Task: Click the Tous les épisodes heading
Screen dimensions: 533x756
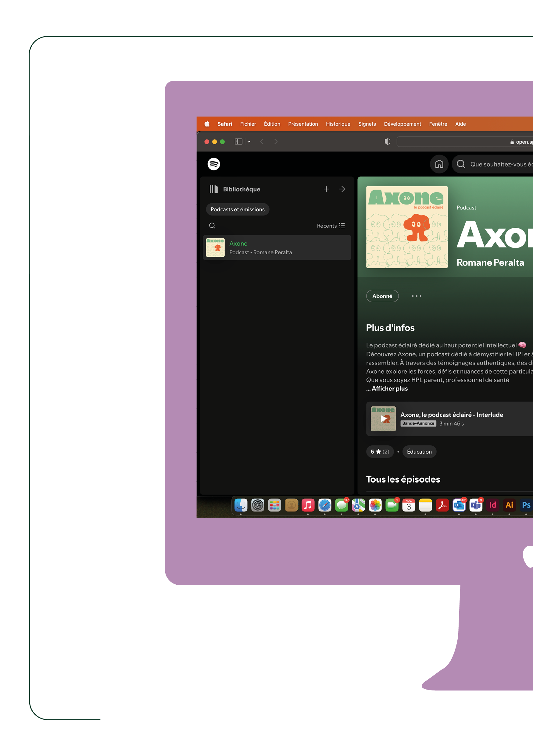Action: pos(403,479)
